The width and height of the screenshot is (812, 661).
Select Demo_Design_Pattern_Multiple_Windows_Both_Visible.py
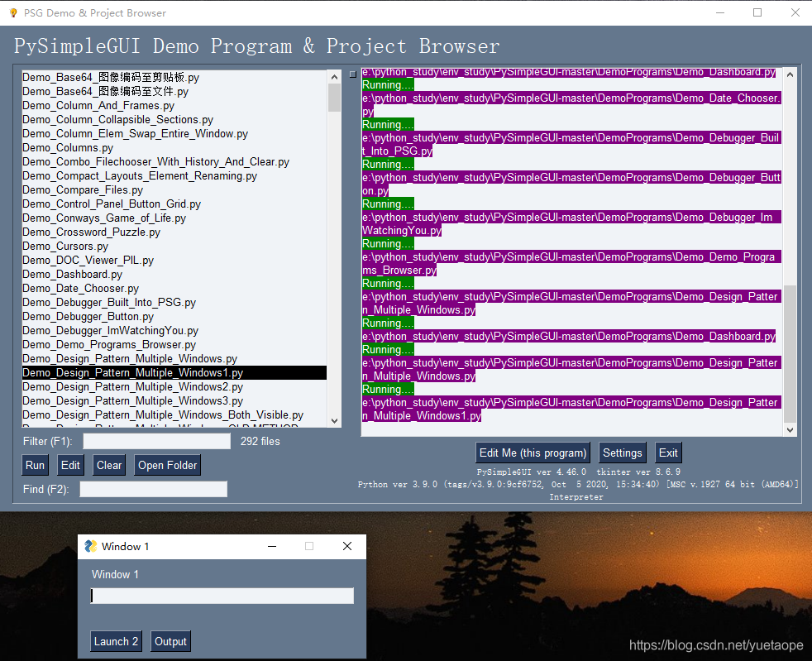click(x=174, y=415)
